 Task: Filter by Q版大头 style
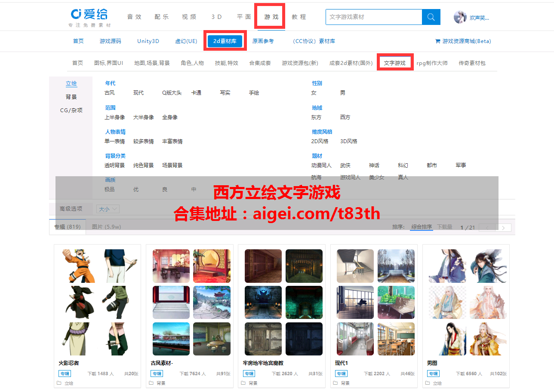172,93
